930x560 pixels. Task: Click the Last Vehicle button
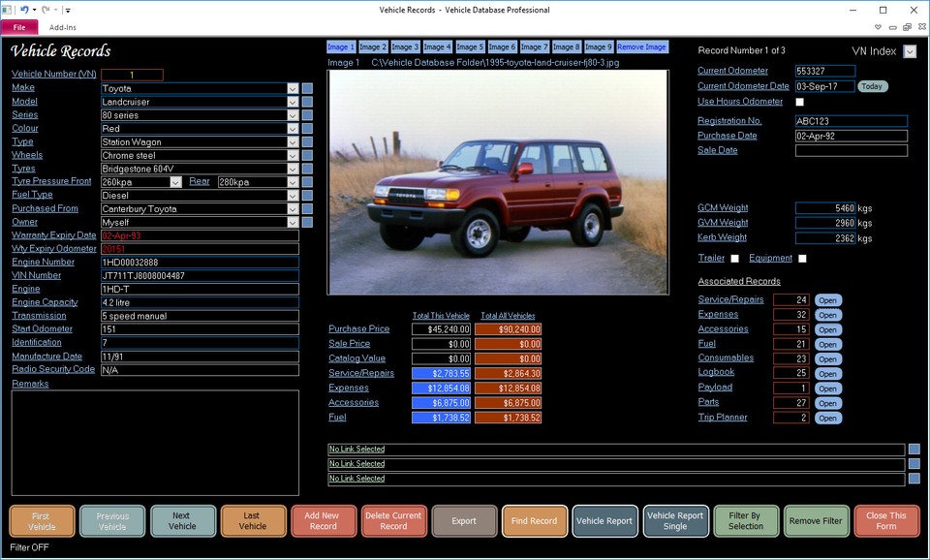point(253,521)
